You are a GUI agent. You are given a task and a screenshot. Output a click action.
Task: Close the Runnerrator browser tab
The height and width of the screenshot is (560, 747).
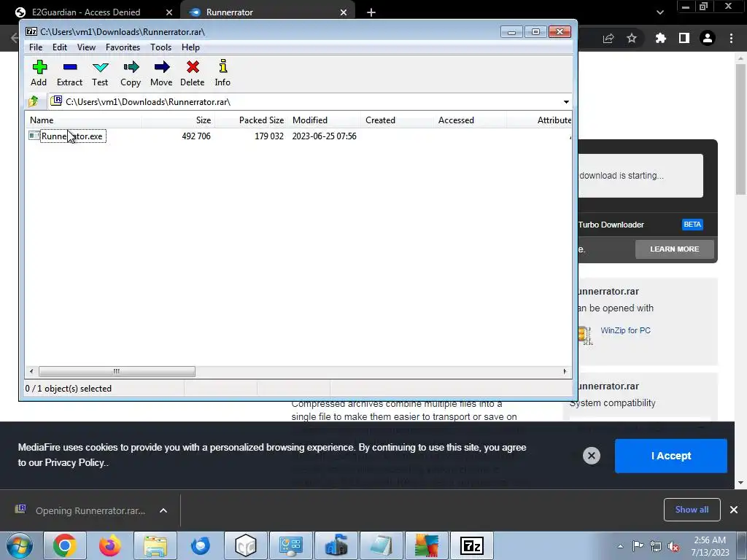344,12
